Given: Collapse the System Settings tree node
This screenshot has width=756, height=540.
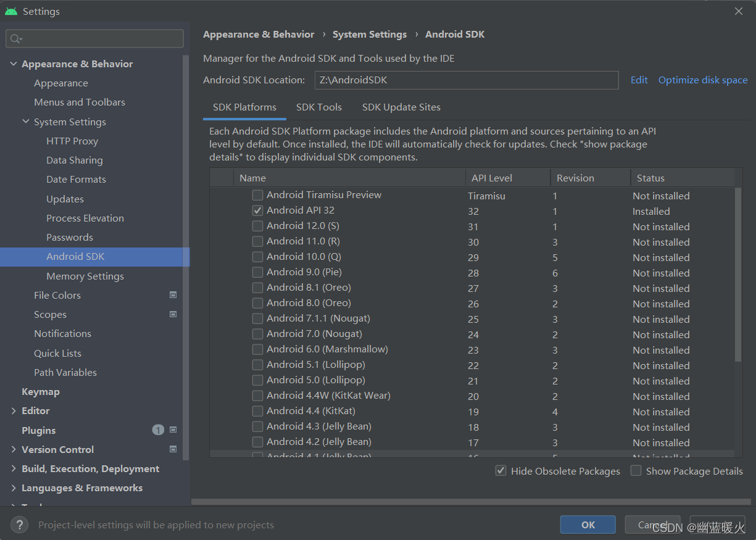Looking at the screenshot, I should pos(26,122).
